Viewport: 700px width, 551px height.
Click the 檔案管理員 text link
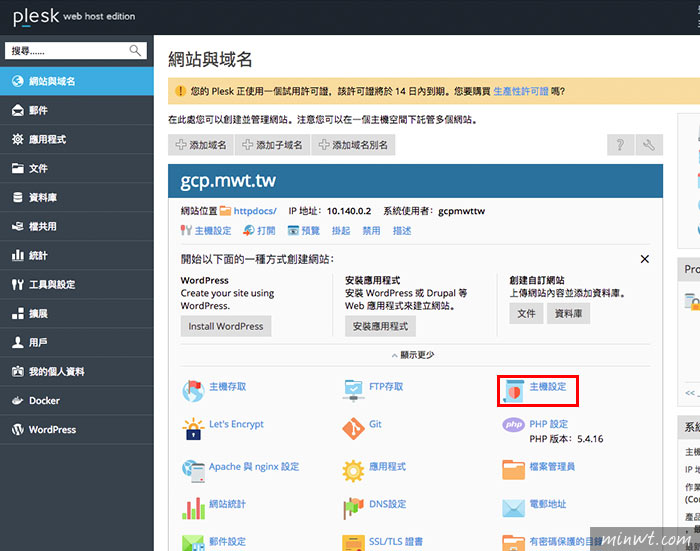(x=552, y=467)
